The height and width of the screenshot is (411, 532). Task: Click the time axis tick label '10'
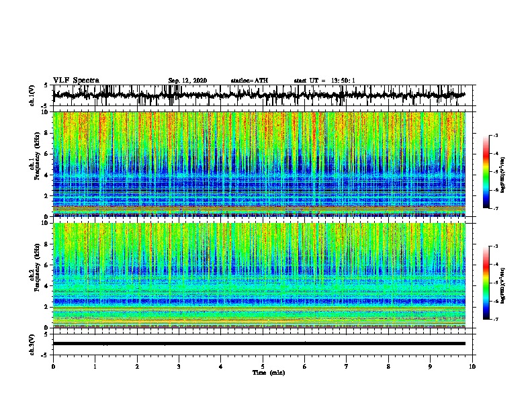(x=472, y=367)
